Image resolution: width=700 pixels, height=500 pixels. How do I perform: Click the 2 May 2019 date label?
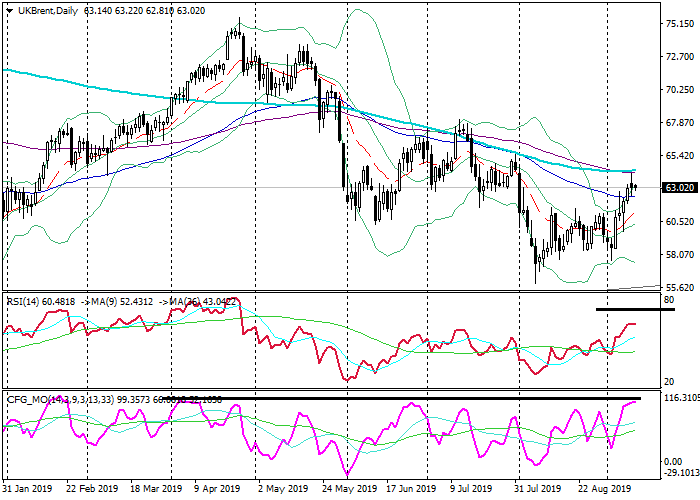(282, 489)
